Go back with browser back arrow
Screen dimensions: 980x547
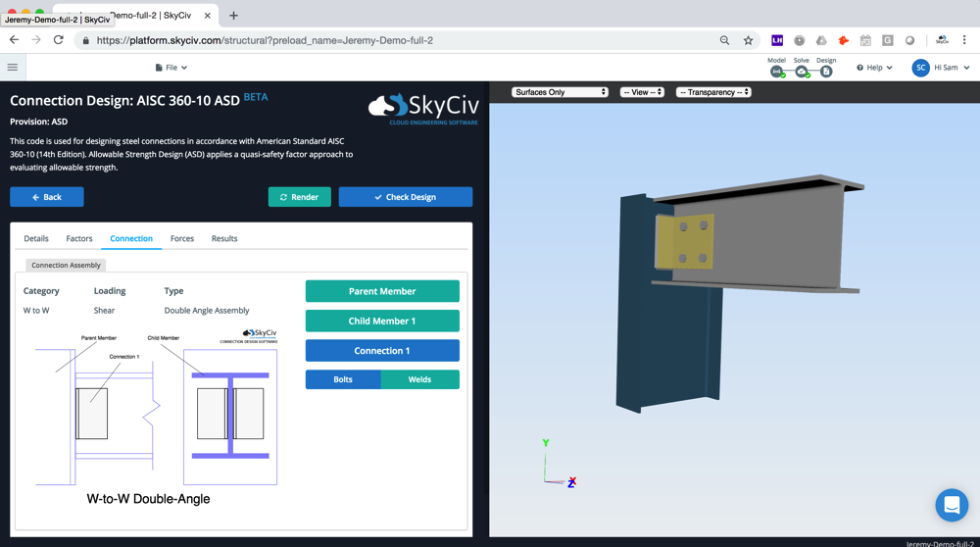[14, 40]
